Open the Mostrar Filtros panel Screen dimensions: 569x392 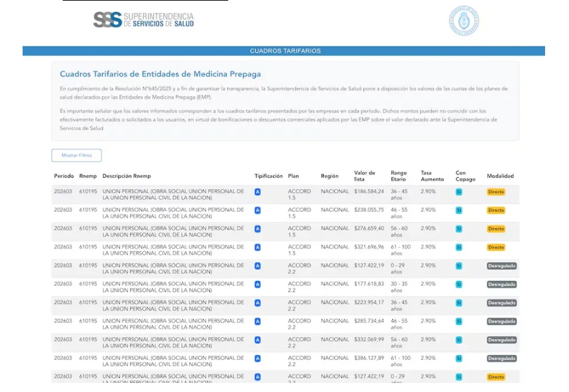click(76, 156)
